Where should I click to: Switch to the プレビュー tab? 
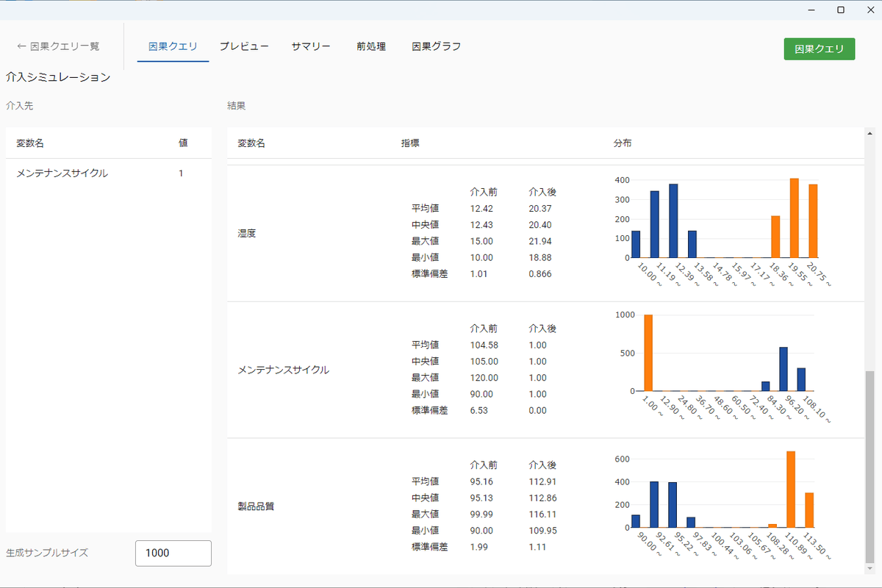pos(244,46)
